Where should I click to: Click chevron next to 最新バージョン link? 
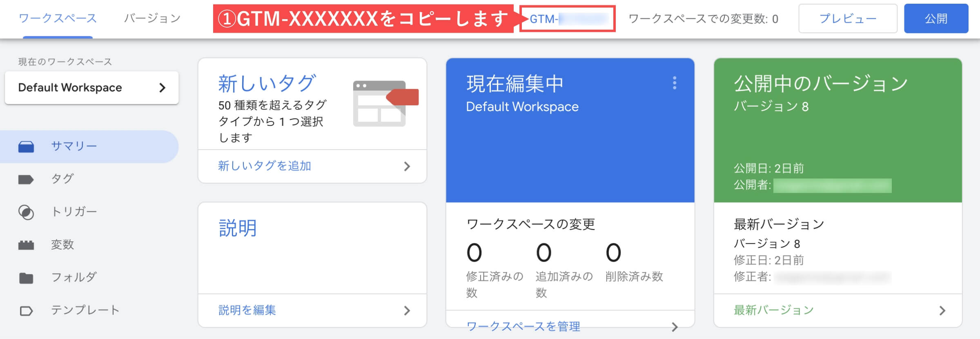click(x=942, y=311)
